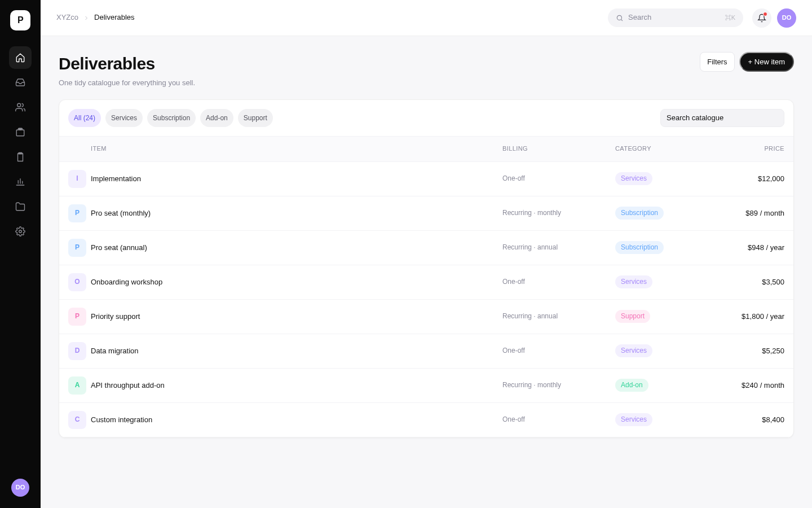Click the Deliverables breadcrumb
812x508 pixels.
click(x=114, y=17)
